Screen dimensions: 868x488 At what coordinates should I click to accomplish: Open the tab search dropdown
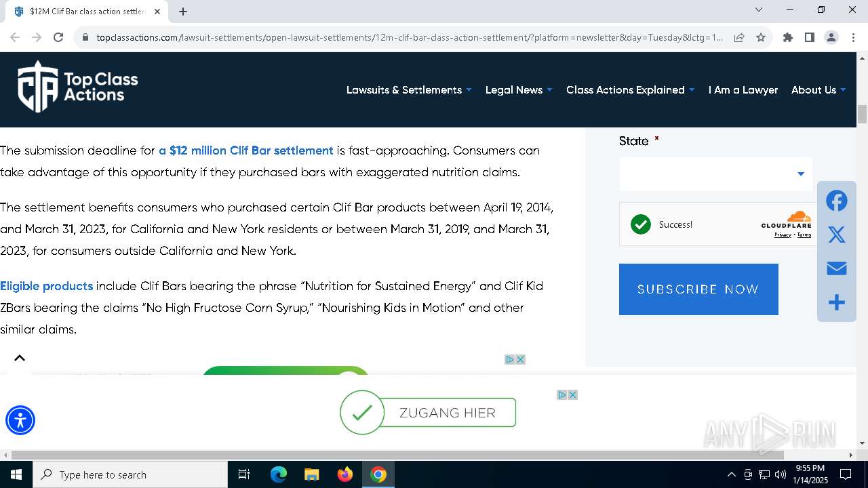(x=759, y=9)
